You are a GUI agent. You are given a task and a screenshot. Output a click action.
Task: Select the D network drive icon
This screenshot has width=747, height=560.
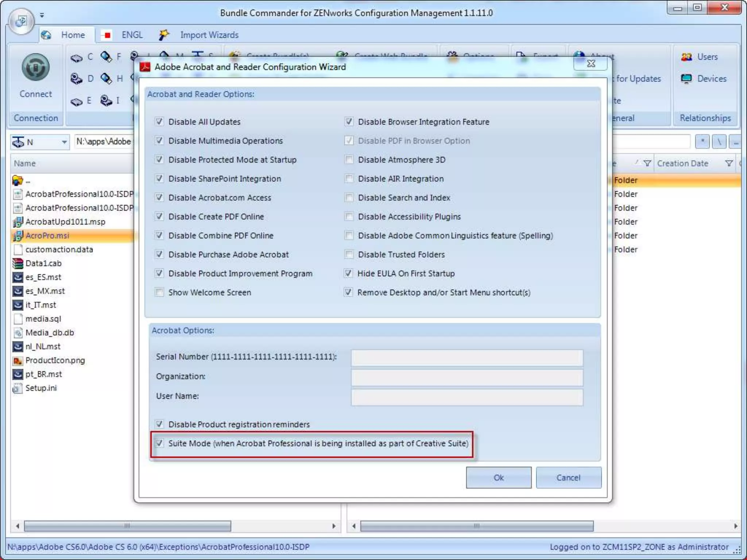coord(76,79)
